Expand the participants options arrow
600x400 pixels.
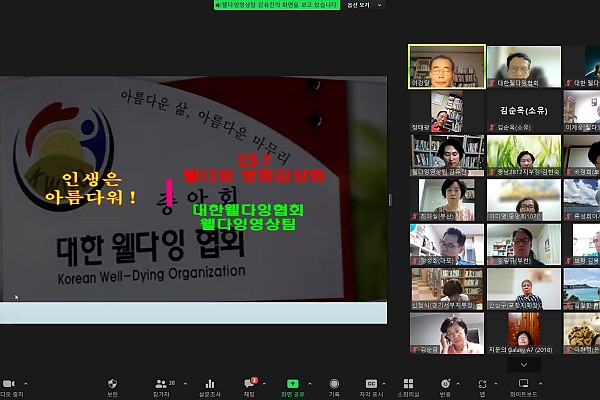coord(186,384)
